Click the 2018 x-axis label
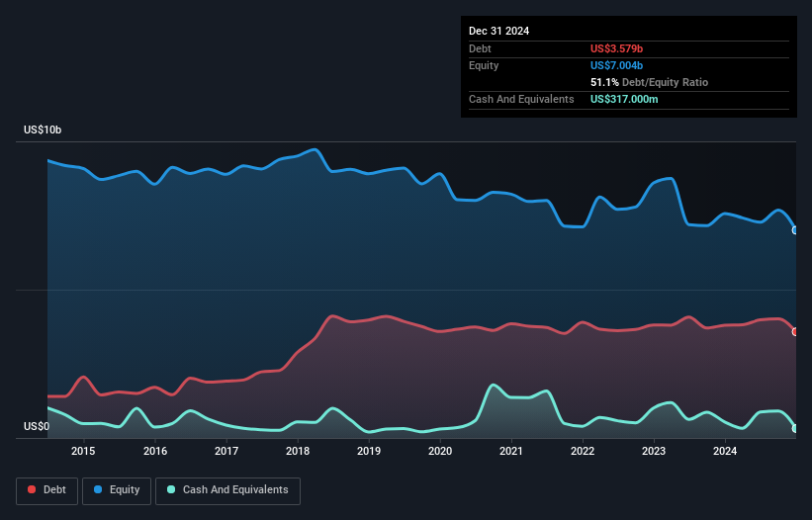Screen dimensions: 812x520 point(298,451)
